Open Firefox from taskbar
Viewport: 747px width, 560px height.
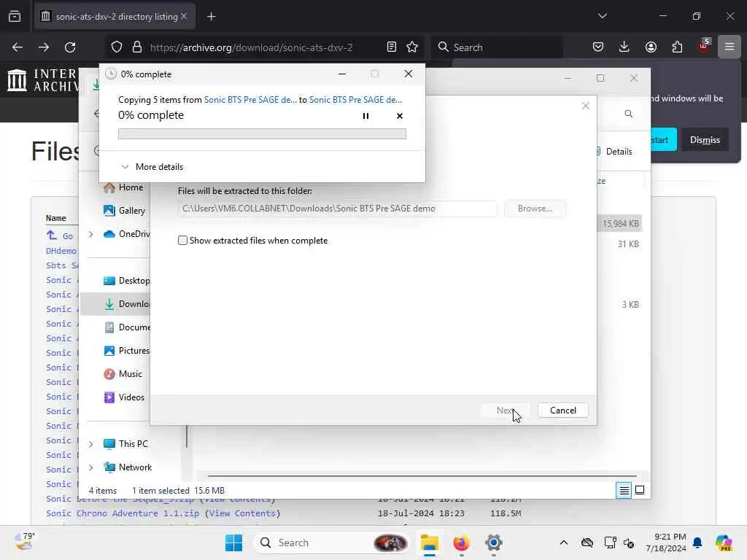coord(461,542)
